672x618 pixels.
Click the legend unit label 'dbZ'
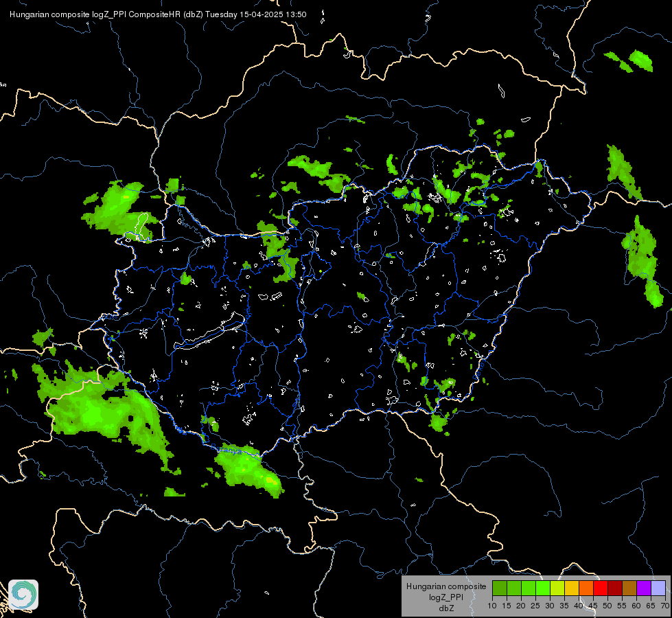[x=446, y=608]
